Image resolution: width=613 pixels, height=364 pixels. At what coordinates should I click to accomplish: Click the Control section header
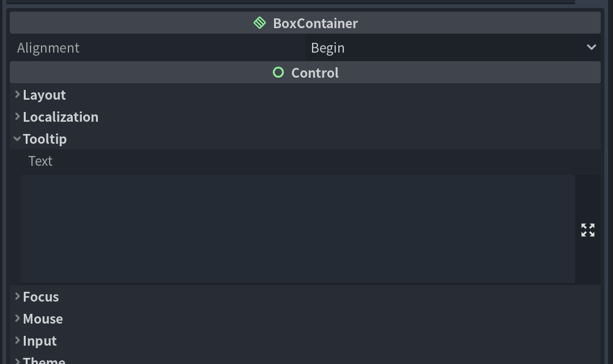coord(305,72)
